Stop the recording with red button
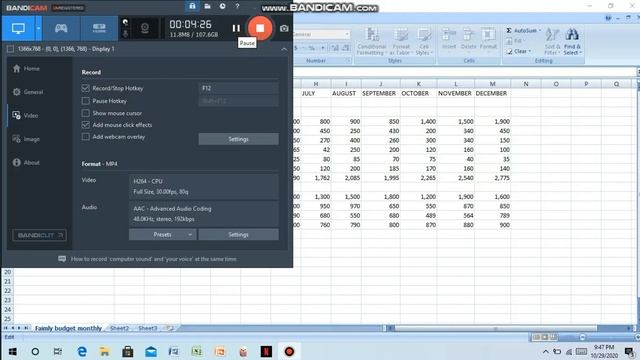 coord(260,28)
